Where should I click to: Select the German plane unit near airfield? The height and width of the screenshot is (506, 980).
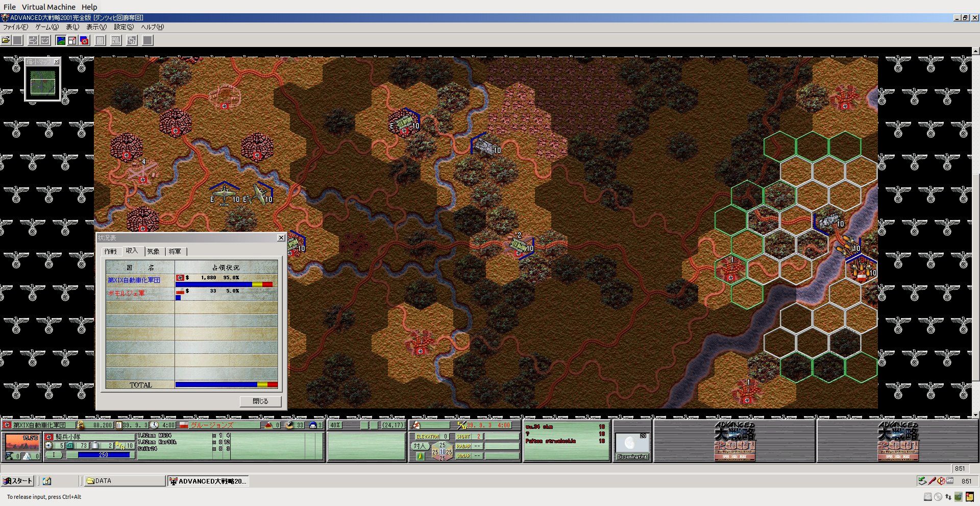coord(224,195)
